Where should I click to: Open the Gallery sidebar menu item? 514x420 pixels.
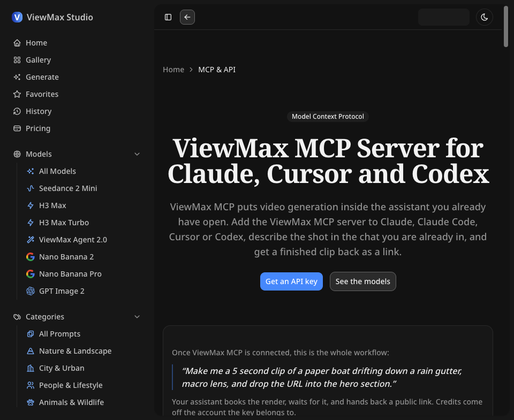77,60
